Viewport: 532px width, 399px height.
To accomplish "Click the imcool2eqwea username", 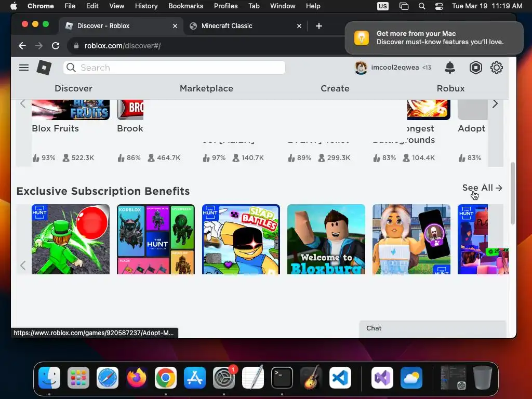I will (395, 68).
